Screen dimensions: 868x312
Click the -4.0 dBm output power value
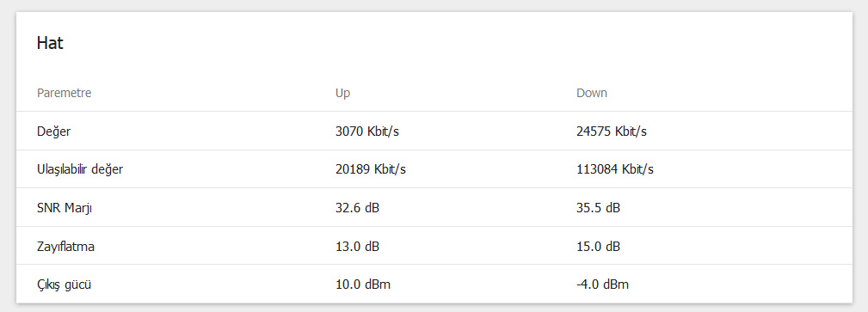[603, 284]
